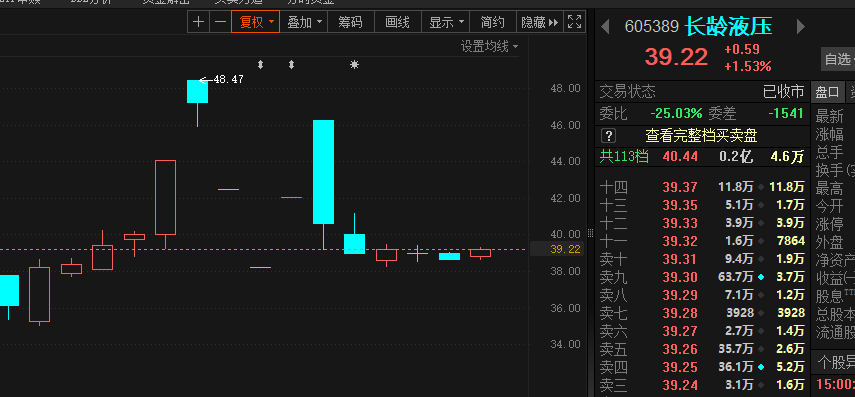The width and height of the screenshot is (855, 397).
Task: Go to next stock with right arrow
Action: (800, 26)
